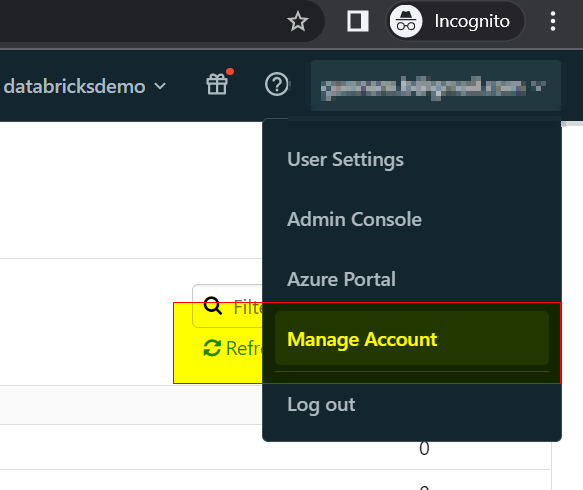Collapse the blurred user account dropdown
The height and width of the screenshot is (490, 583).
tap(436, 86)
